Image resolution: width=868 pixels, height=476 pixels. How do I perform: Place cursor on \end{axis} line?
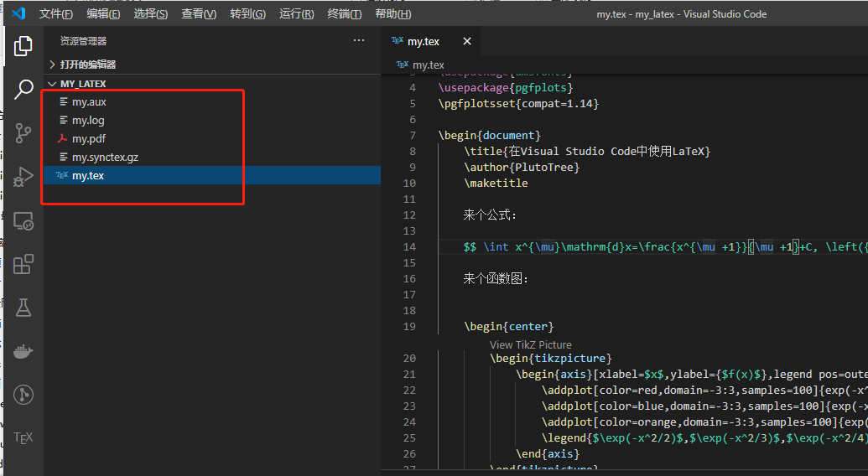tap(548, 454)
